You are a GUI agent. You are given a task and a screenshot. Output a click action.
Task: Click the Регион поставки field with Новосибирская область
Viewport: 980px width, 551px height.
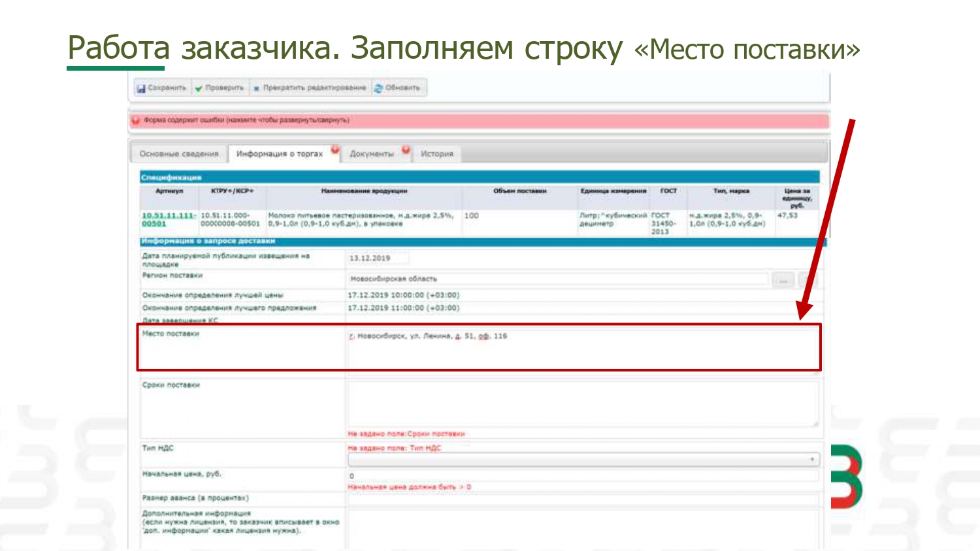(x=555, y=279)
